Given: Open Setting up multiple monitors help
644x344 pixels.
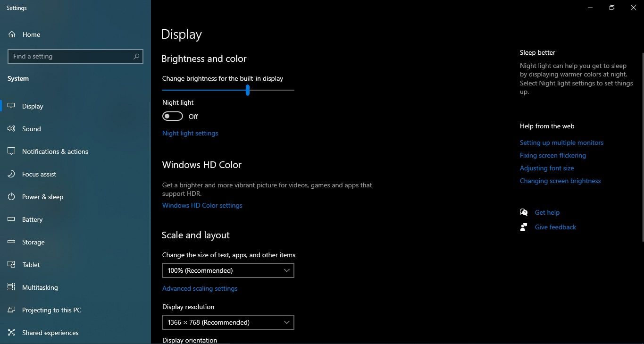Looking at the screenshot, I should point(561,143).
